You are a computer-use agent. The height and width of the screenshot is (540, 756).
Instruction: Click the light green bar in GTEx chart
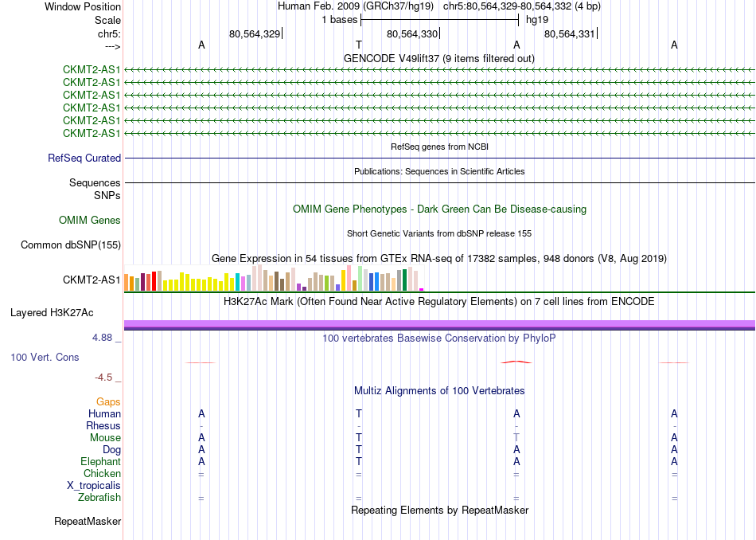[360, 279]
